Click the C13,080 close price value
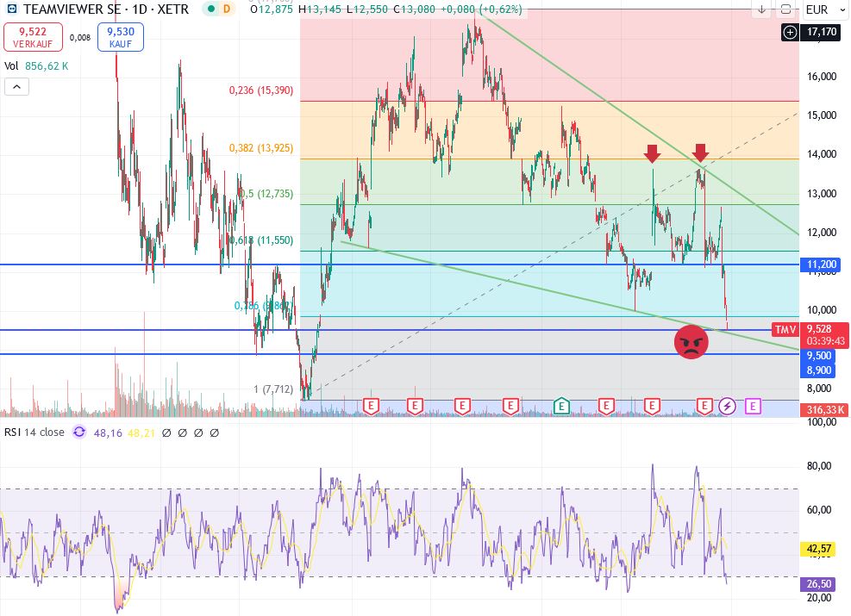 [x=415, y=9]
